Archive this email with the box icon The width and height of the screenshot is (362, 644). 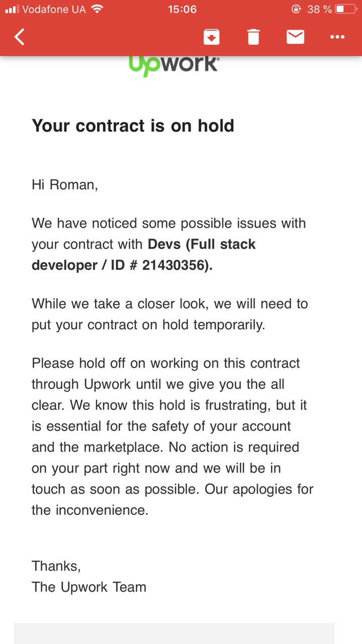point(211,37)
